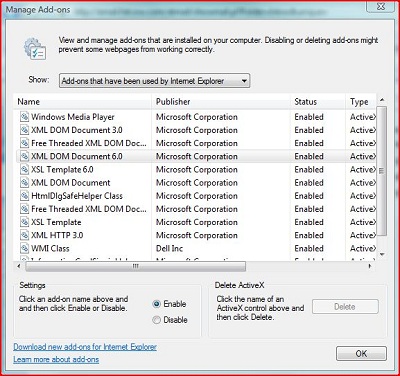This screenshot has width=400, height=376.
Task: Open Download new add-ons for Internet Explorer link
Action: [85, 347]
